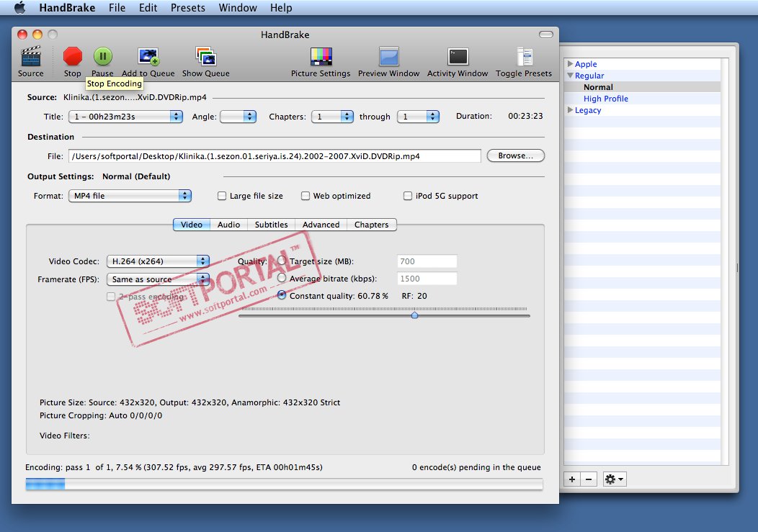Click the Average bitrate 1500 field

coord(427,279)
